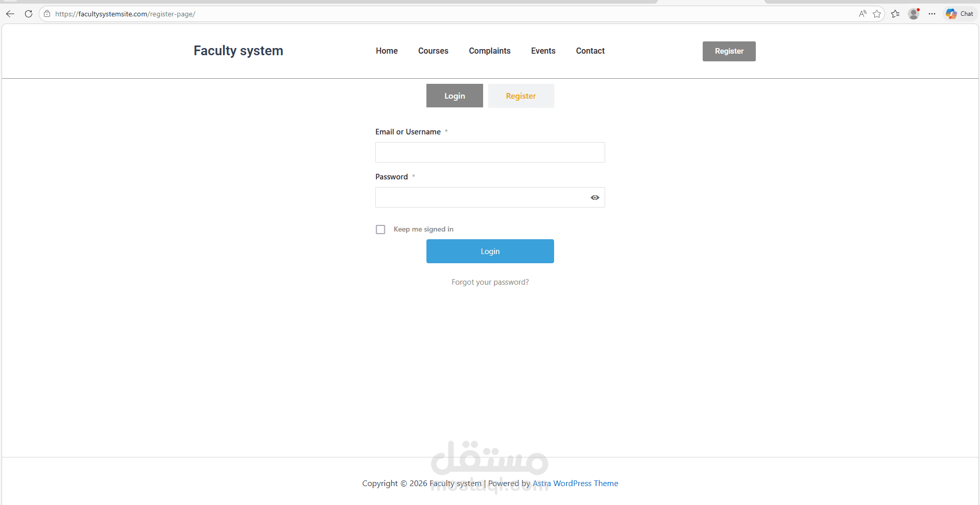Open Copilot Chat button
The height and width of the screenshot is (505, 980).
pyautogui.click(x=960, y=14)
